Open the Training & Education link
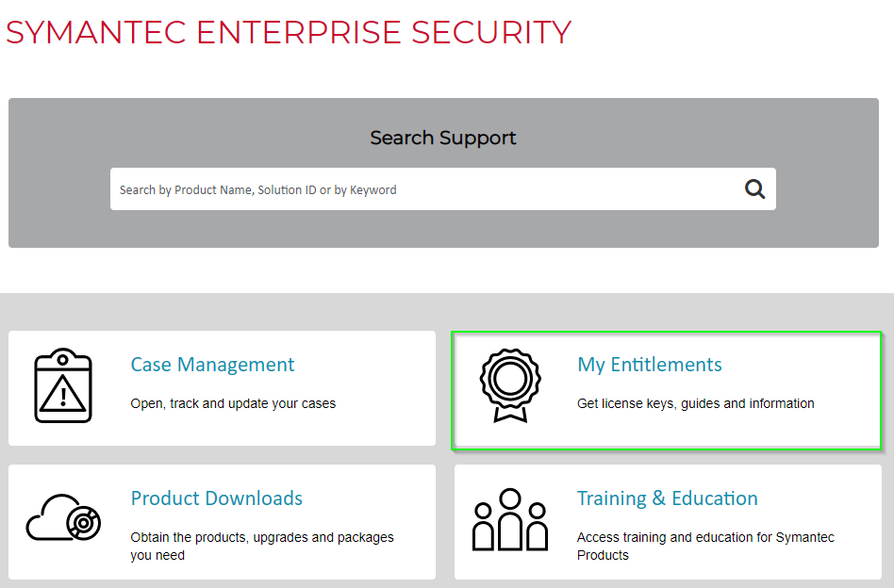The height and width of the screenshot is (588, 894). click(667, 498)
